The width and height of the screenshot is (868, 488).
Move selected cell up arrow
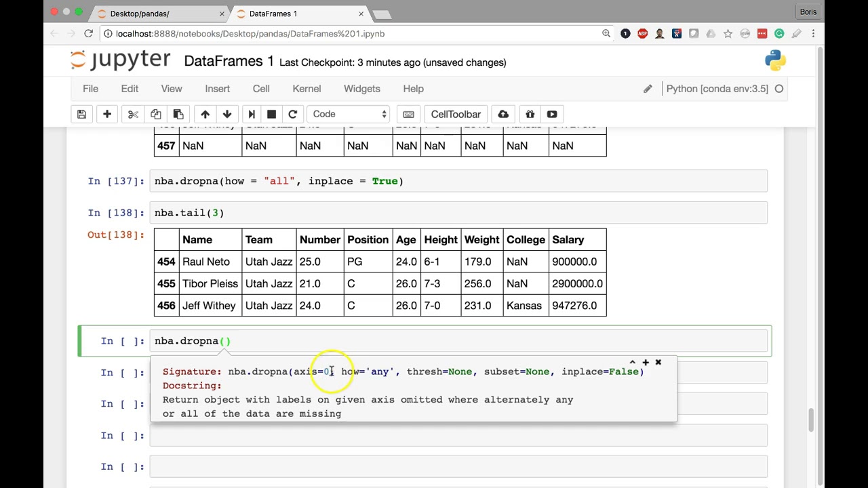(205, 114)
